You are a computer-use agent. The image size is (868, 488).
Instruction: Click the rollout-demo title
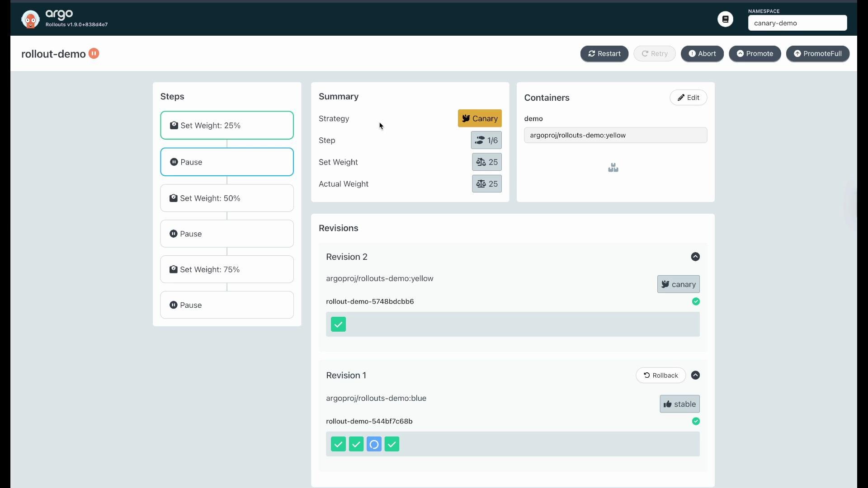pos(53,54)
